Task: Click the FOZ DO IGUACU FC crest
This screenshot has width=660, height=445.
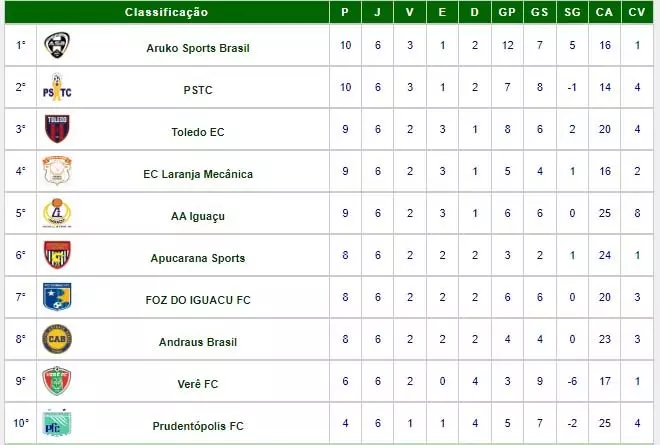Action: point(57,298)
